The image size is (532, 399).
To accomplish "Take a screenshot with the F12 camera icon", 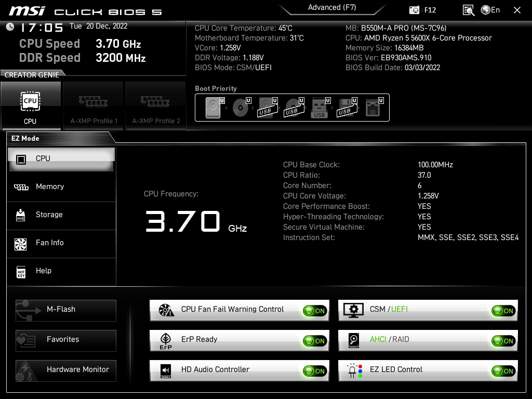I will point(414,10).
